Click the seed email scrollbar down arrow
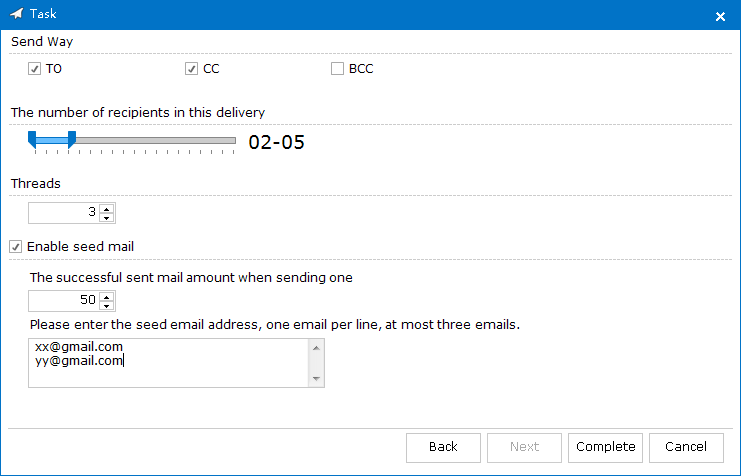 click(317, 379)
